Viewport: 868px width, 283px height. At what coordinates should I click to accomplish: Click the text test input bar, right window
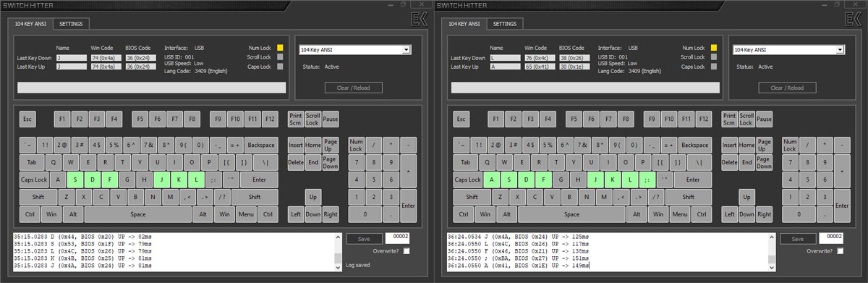pyautogui.click(x=584, y=88)
